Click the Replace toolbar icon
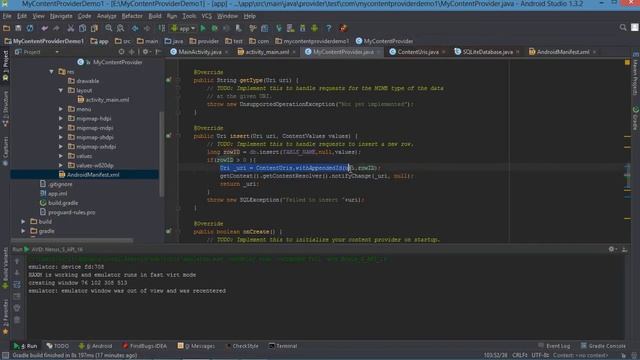This screenshot has height=360, width=640. (120, 28)
